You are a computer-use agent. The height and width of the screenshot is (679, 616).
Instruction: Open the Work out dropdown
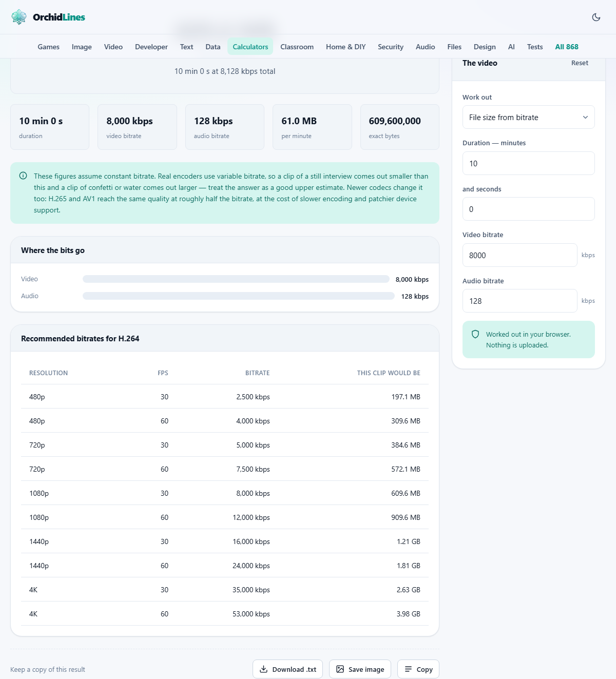click(x=528, y=118)
